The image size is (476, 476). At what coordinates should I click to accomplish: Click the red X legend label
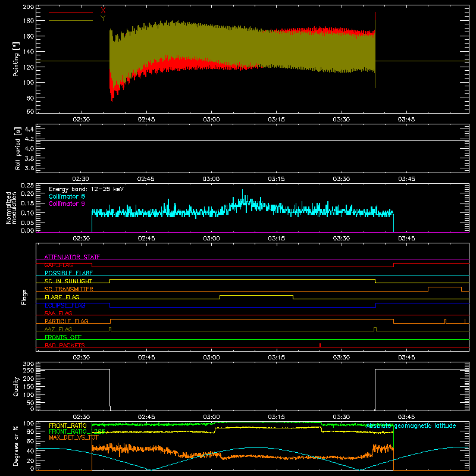click(x=103, y=11)
